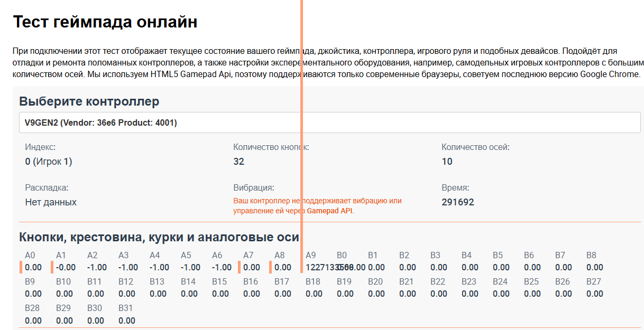Viewport: 644px width, 330px height.
Task: Select the B9 button indicator
Action: (x=33, y=288)
